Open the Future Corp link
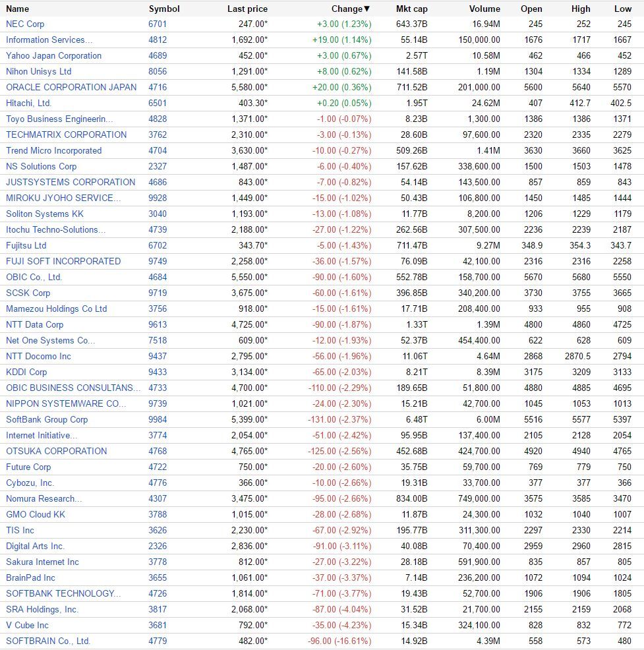Screen dimensions: 644x650 28,467
